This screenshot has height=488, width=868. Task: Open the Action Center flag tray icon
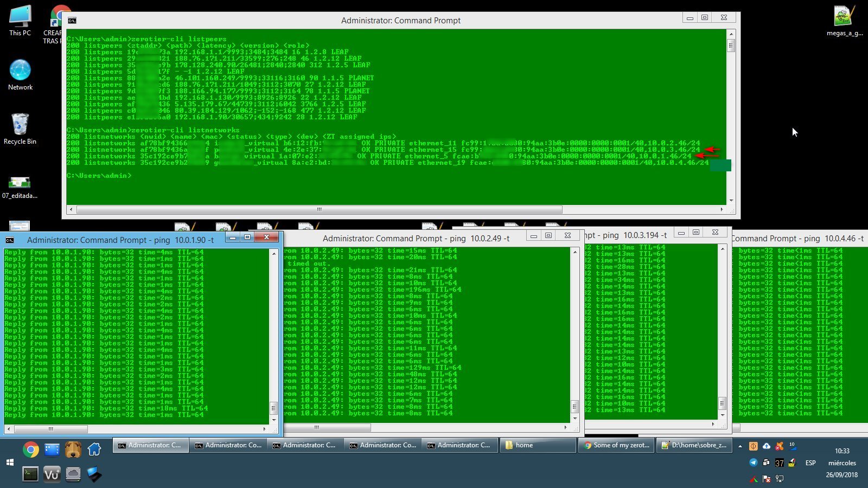point(767,479)
